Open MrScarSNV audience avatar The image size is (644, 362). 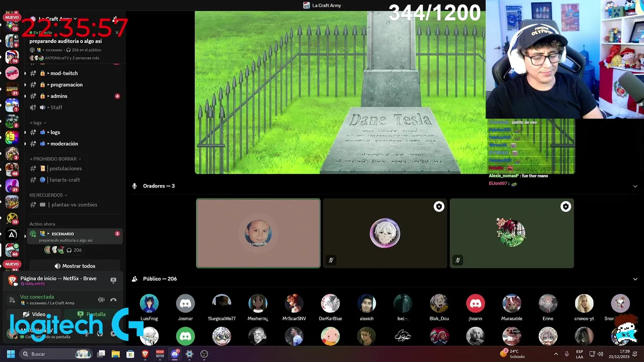[294, 303]
